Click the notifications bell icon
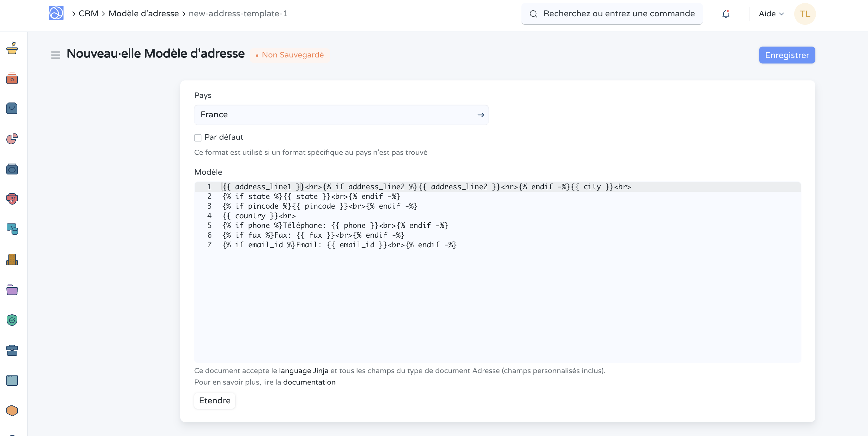This screenshot has height=436, width=868. [726, 14]
